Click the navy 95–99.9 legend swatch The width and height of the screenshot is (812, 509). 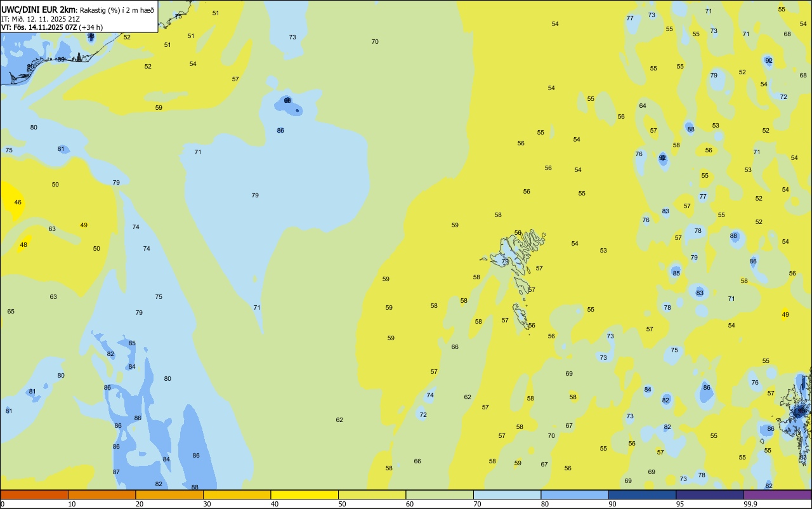[x=710, y=494]
